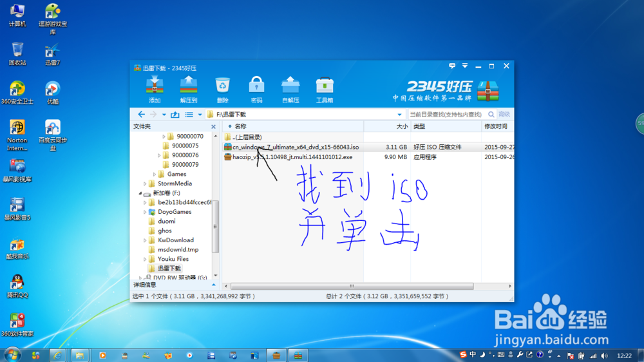Expand the 90000070 folder node
The height and width of the screenshot is (362, 644).
(x=164, y=137)
